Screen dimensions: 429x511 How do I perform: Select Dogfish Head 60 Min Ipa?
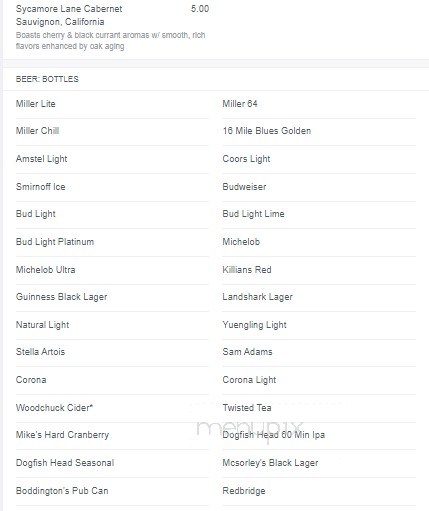click(x=274, y=435)
